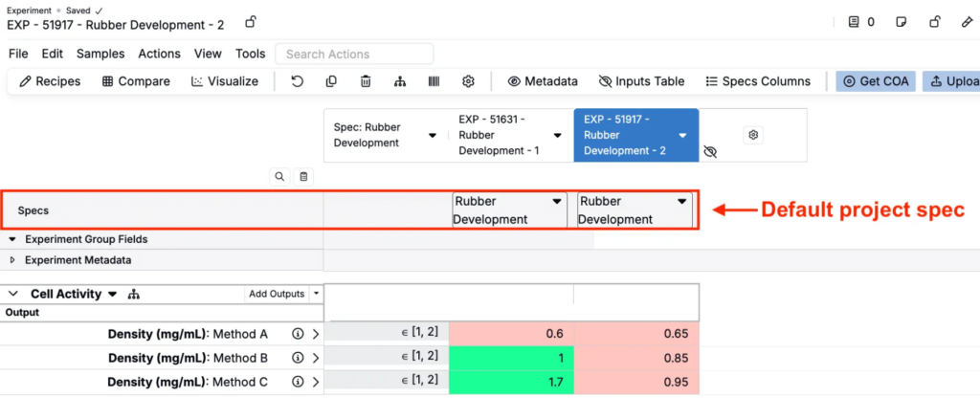Open the Spec: Rubber Development dropdown
This screenshot has width=980, height=419.
(433, 136)
